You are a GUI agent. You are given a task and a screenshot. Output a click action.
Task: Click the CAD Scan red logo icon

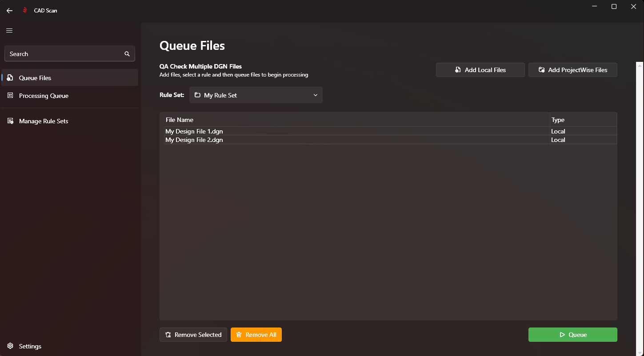point(25,10)
